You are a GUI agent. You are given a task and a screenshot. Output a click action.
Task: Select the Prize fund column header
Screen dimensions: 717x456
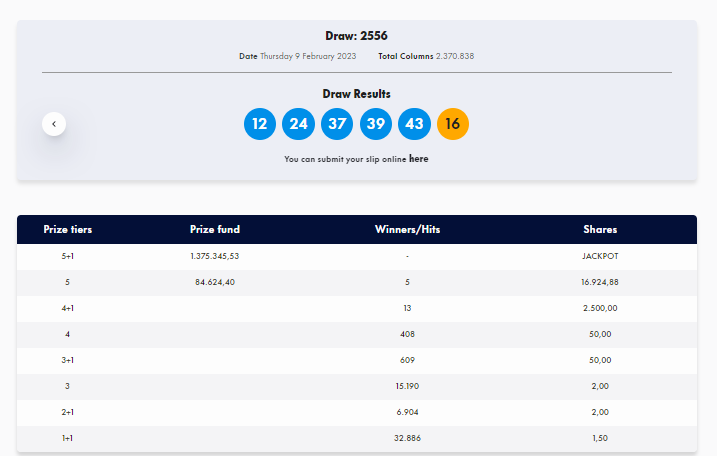[x=215, y=230]
